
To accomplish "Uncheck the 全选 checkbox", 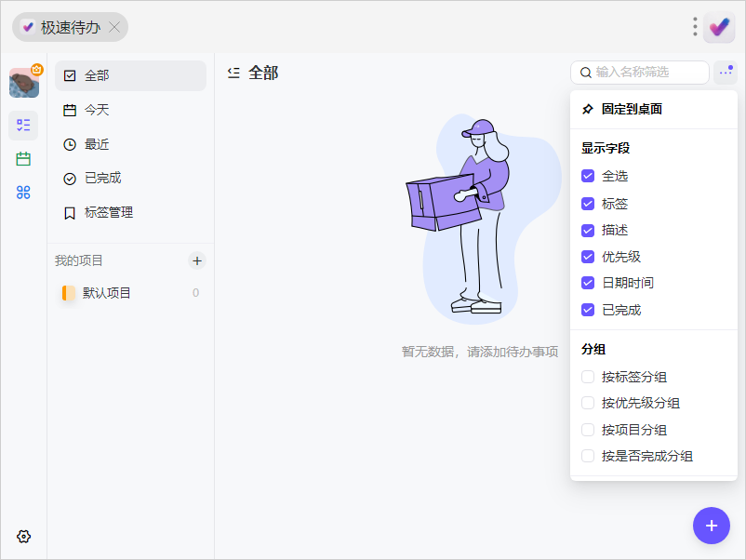I will click(x=588, y=176).
